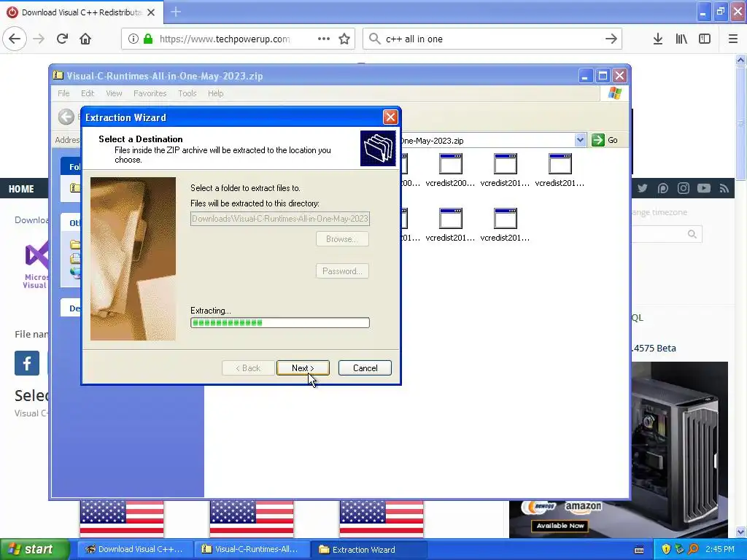Image resolution: width=747 pixels, height=560 pixels.
Task: Click the Extraction Wizard folder icon
Action: pos(378,149)
